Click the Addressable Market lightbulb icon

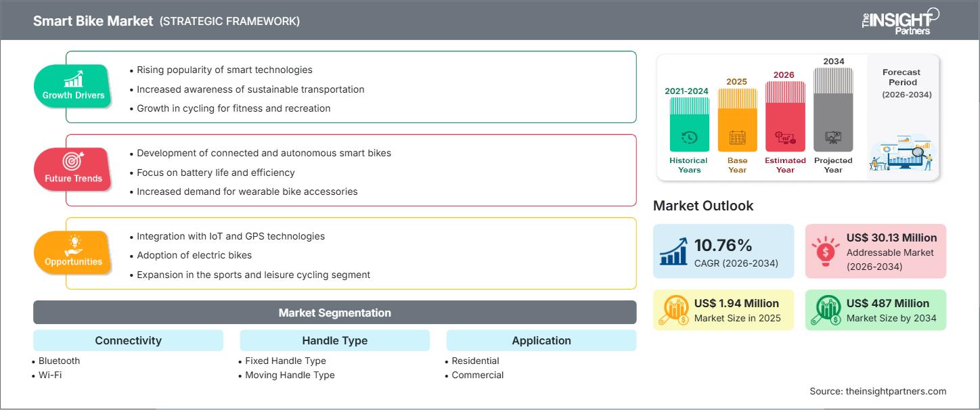826,251
